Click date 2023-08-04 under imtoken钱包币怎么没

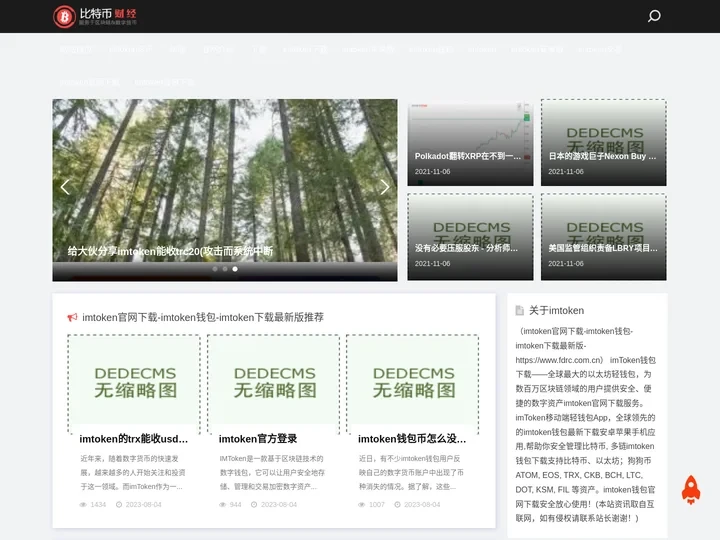click(x=422, y=504)
